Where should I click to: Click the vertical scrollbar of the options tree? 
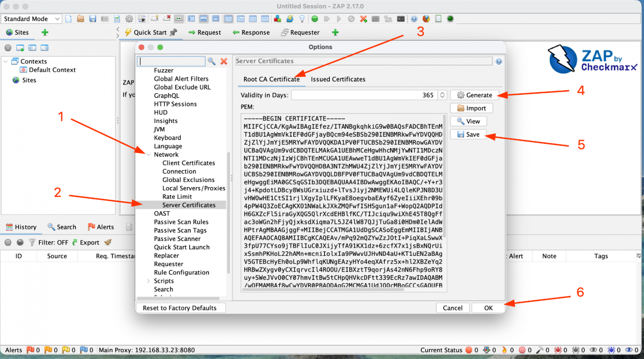(228, 213)
